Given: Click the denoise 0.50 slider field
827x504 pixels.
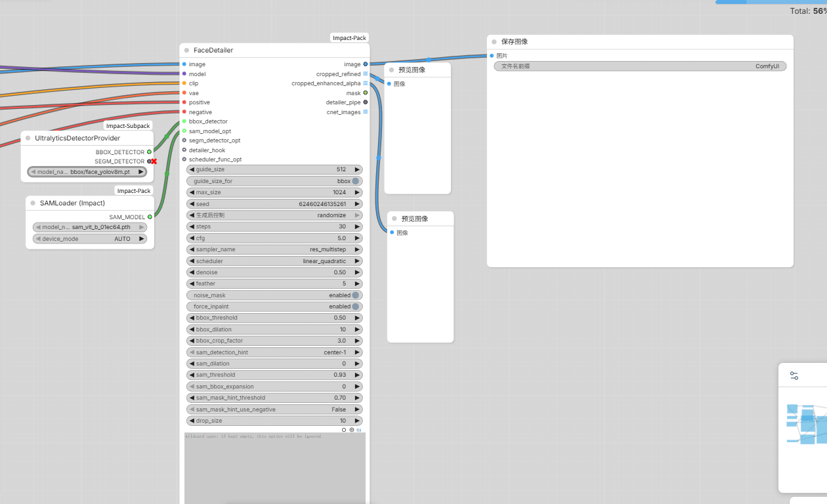Looking at the screenshot, I should [274, 272].
